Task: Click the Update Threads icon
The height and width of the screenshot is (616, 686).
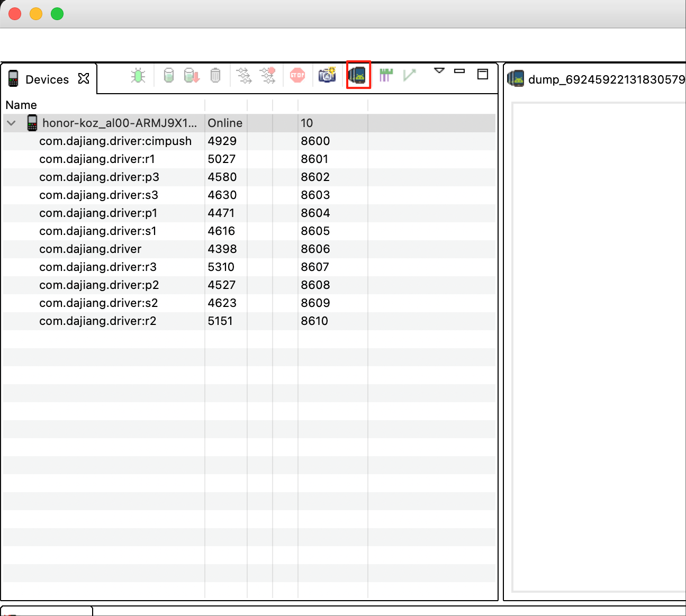Action: pos(243,76)
